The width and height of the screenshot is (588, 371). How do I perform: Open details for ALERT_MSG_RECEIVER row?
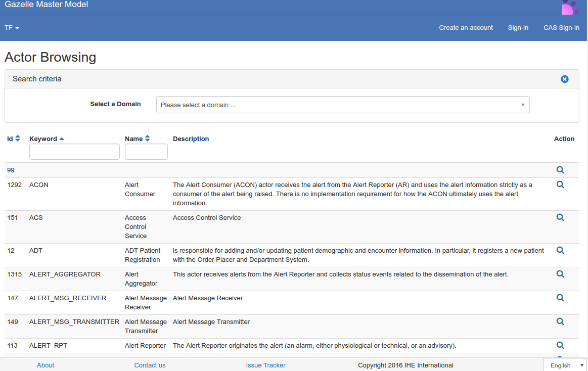(x=560, y=298)
